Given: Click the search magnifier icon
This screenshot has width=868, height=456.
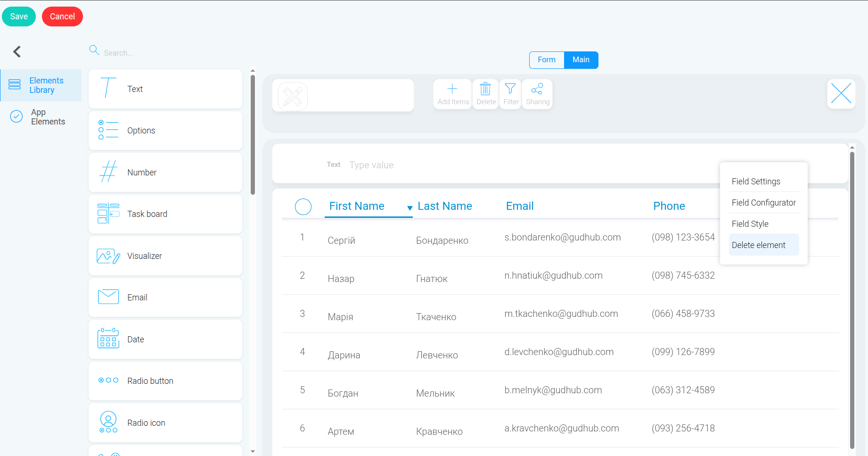Looking at the screenshot, I should coord(94,50).
